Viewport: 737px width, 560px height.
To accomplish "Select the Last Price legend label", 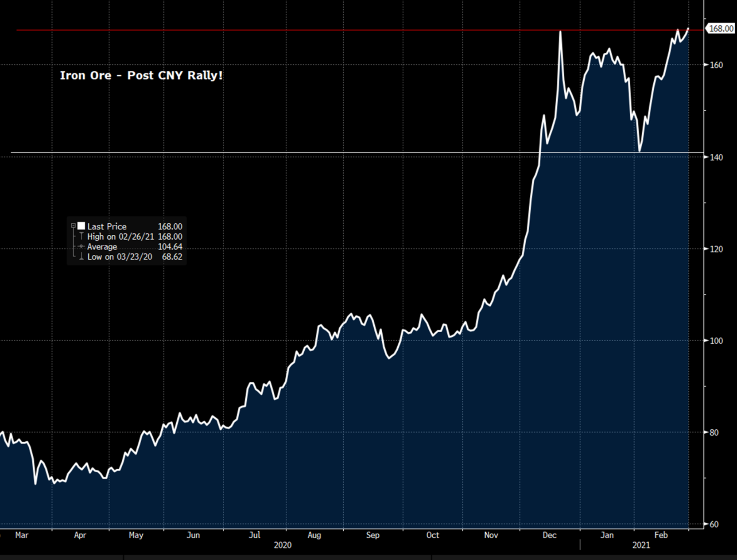I will pos(107,226).
